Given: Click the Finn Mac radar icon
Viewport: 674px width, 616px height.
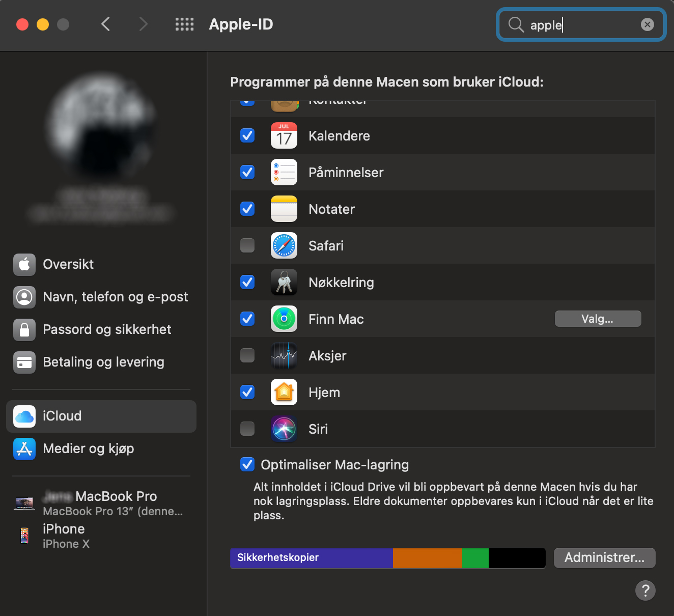Looking at the screenshot, I should point(284,319).
